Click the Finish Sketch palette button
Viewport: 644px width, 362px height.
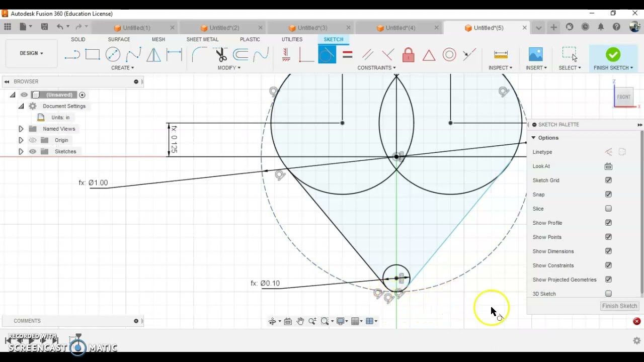(x=620, y=306)
